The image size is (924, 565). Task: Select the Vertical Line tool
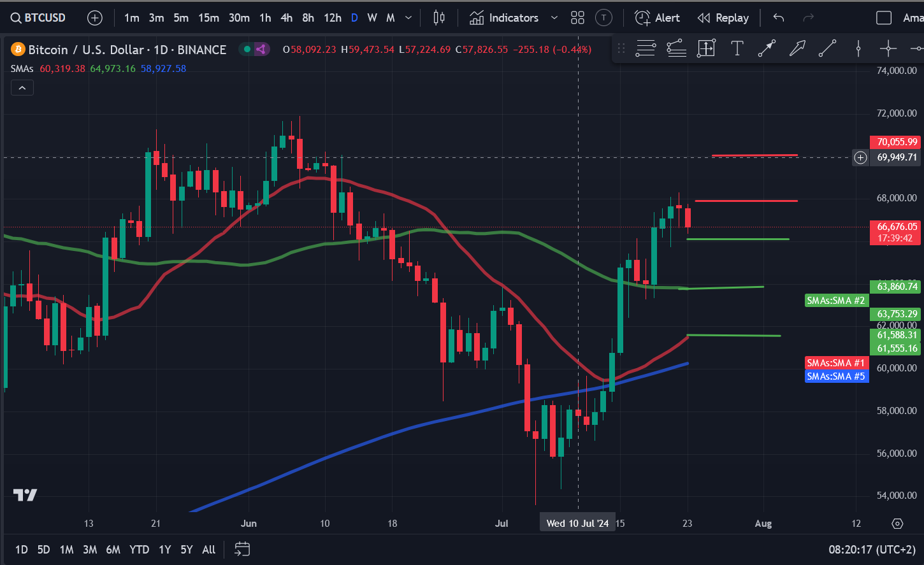click(x=858, y=48)
